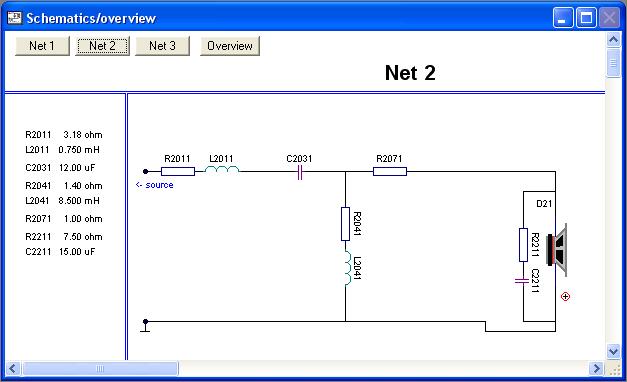Click the vertical scrollbar down arrow
The width and height of the screenshot is (627, 382).
point(613,351)
